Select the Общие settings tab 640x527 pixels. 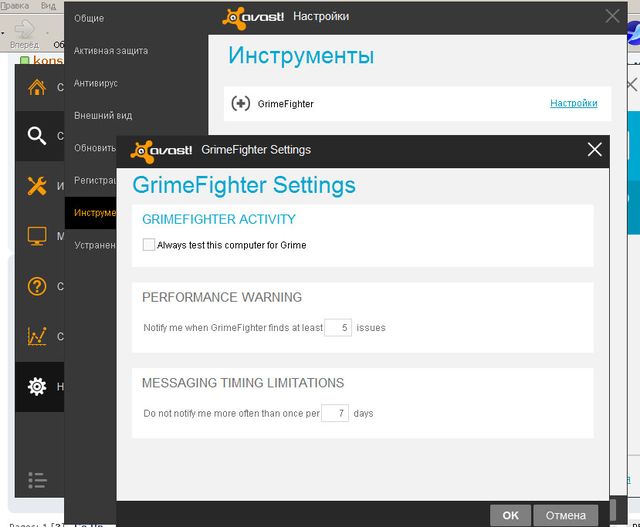[89, 18]
